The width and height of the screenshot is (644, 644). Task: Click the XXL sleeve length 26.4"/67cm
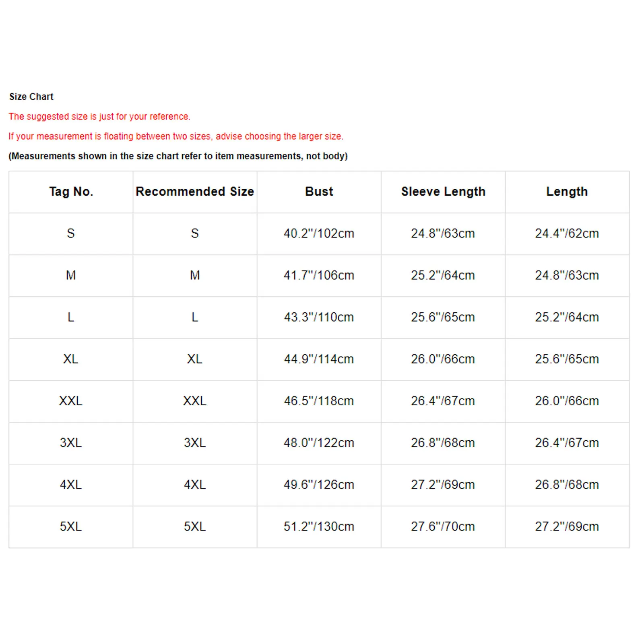[443, 401]
